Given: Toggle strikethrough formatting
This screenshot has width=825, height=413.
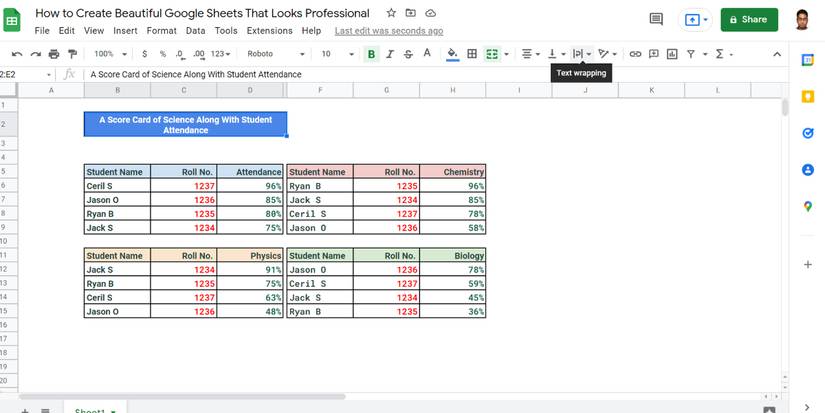Looking at the screenshot, I should pos(408,54).
